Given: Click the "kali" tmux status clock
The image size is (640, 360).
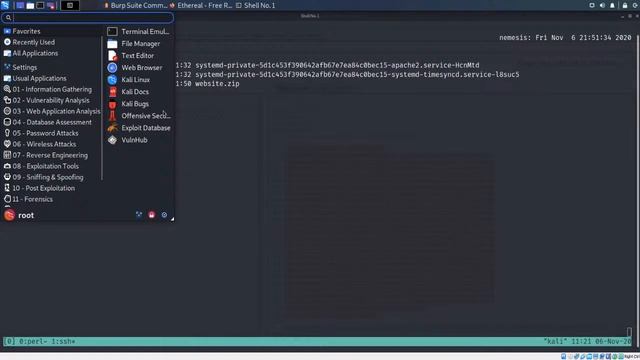Looking at the screenshot, I should click(x=587, y=341).
